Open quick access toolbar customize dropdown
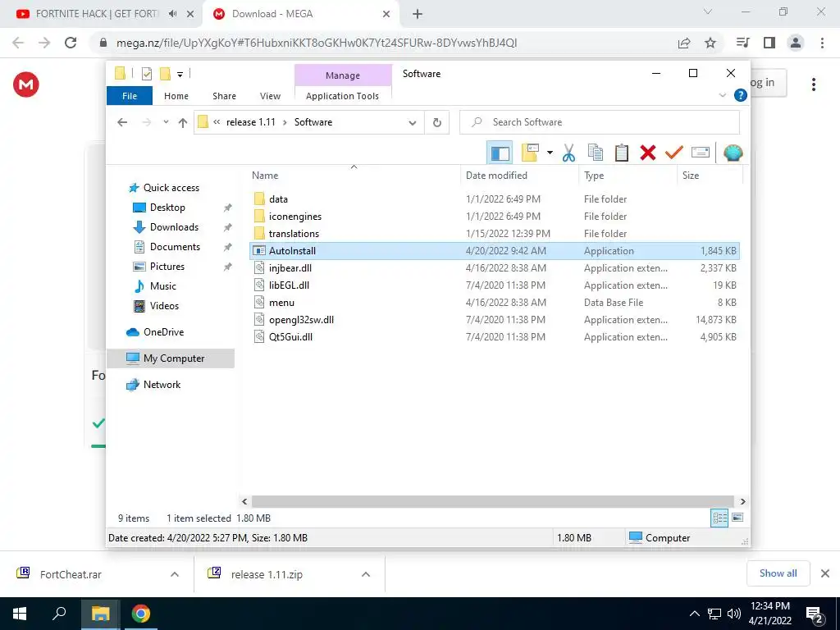The width and height of the screenshot is (840, 630). coord(180,74)
